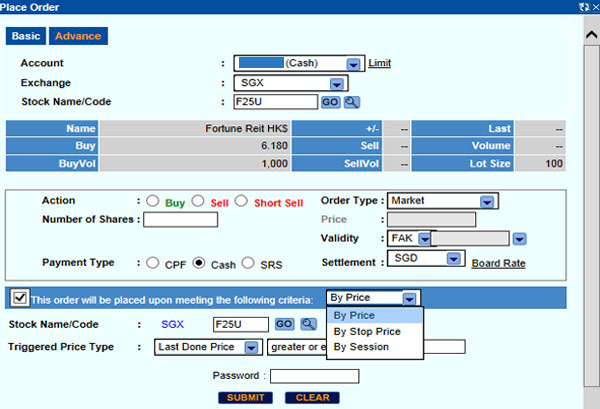Click the refresh icon in the Place Order title bar
Image resolution: width=600 pixels, height=409 pixels.
coord(584,7)
